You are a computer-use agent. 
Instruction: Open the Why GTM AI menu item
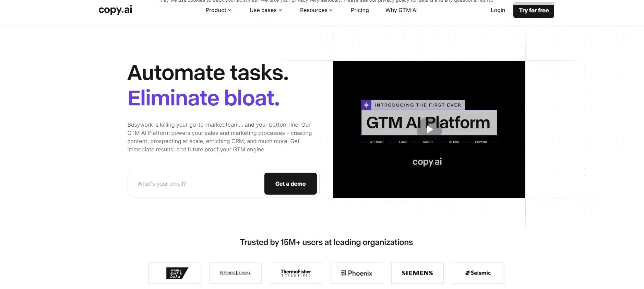pyautogui.click(x=401, y=10)
